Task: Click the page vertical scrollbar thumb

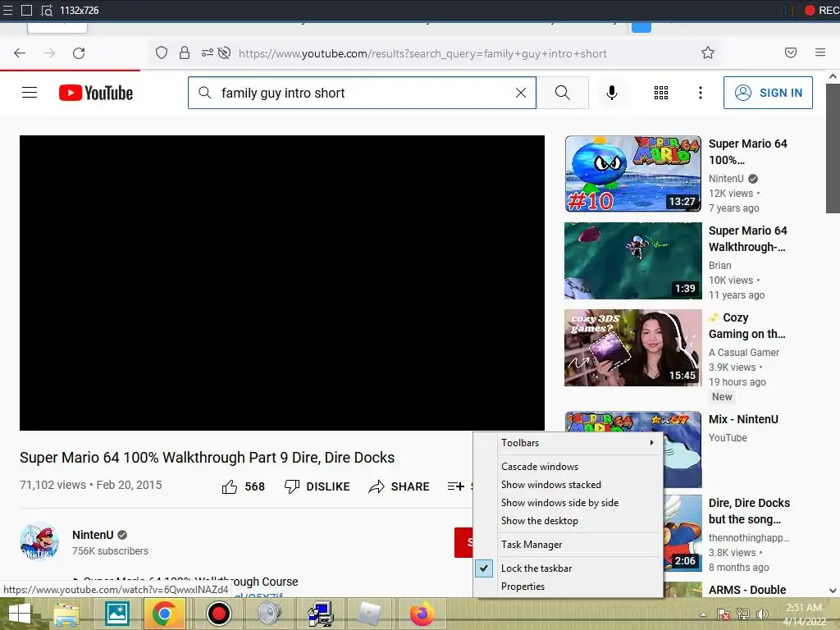Action: point(833,148)
